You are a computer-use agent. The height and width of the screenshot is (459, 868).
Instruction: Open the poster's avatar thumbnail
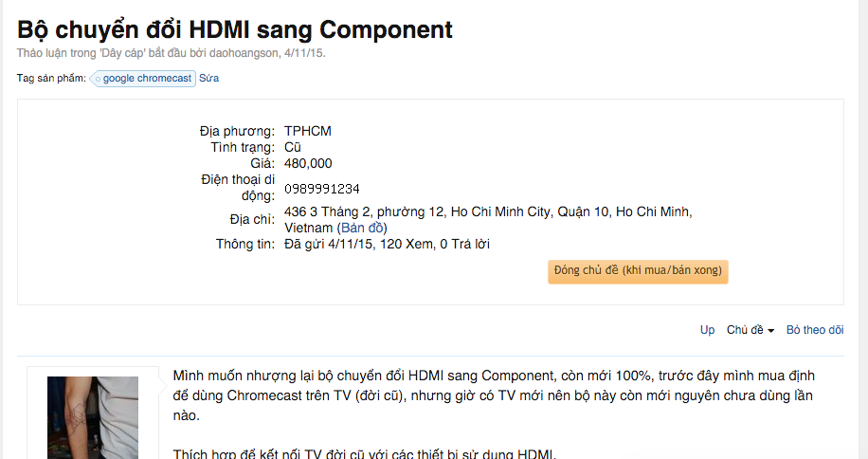point(93,417)
